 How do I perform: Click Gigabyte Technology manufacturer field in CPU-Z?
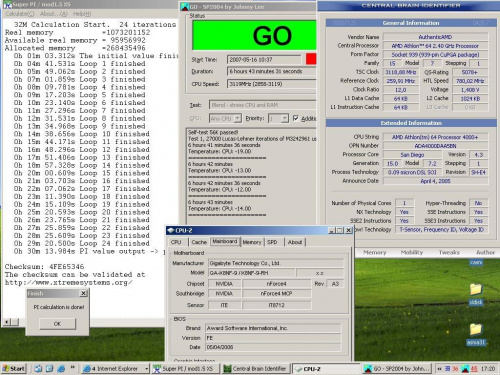point(276,263)
